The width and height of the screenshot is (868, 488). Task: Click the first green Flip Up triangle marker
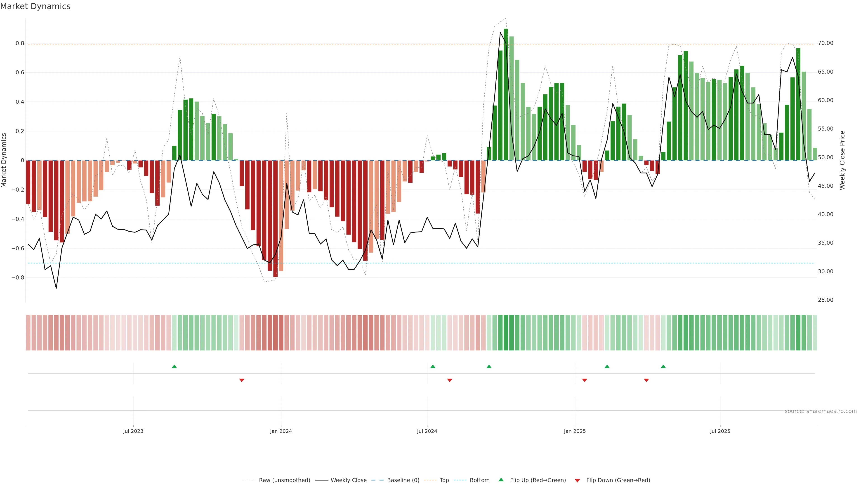174,366
